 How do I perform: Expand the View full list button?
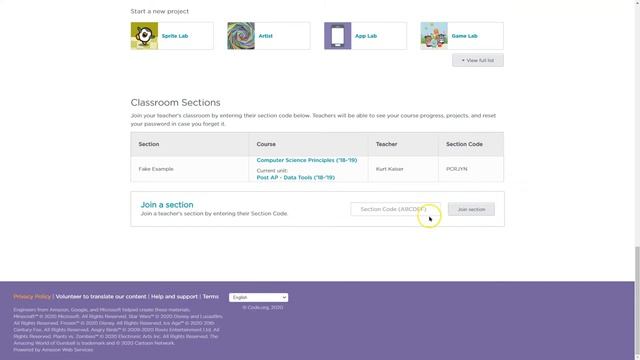pyautogui.click(x=478, y=60)
